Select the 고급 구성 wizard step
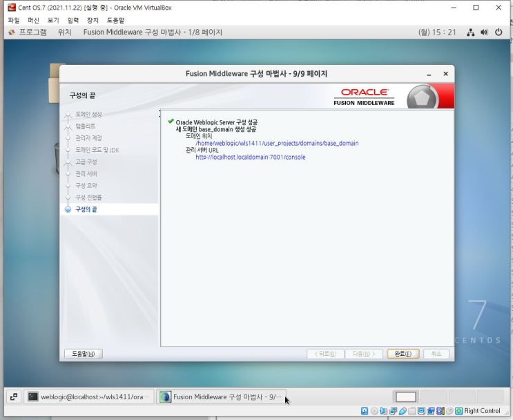Viewport: 513px width, 420px height. (x=86, y=162)
